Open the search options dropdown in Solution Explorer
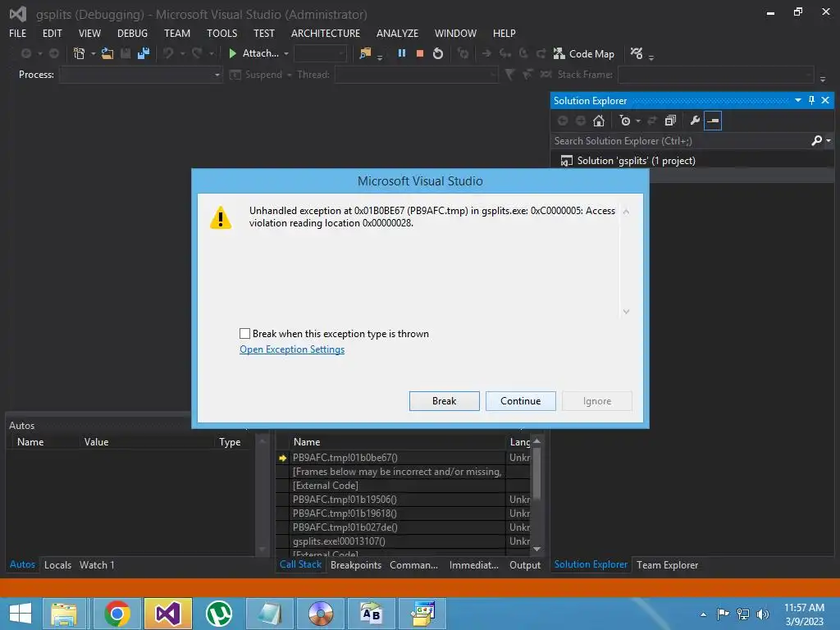Screen dimensions: 840x630 (x=829, y=140)
